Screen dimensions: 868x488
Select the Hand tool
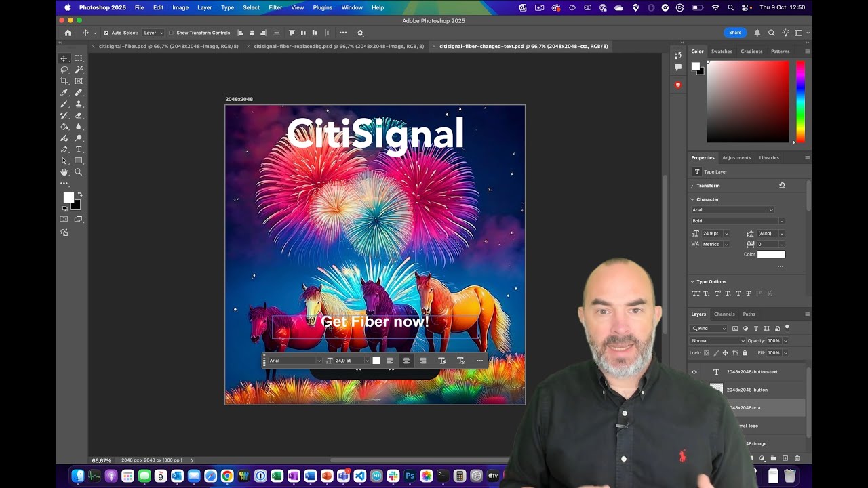[x=64, y=172]
